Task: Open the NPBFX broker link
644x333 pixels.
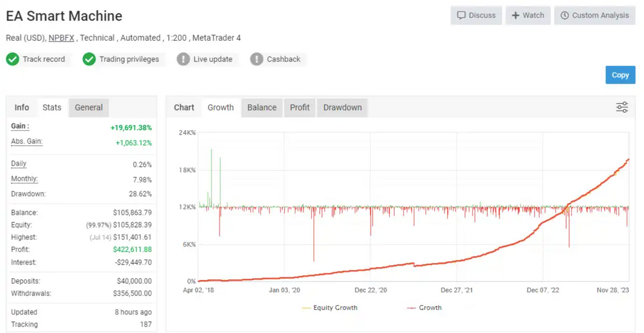Action: tap(61, 38)
